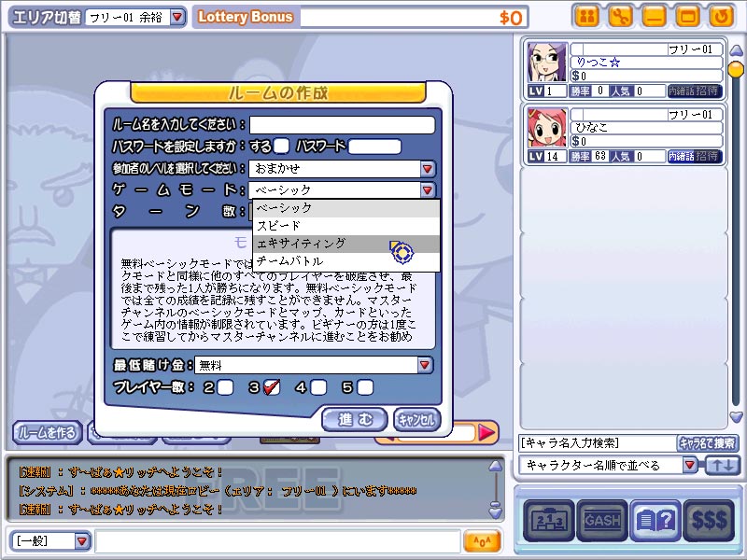Toggle the up-down sort order arrows button
This screenshot has width=747, height=560.
[x=722, y=465]
